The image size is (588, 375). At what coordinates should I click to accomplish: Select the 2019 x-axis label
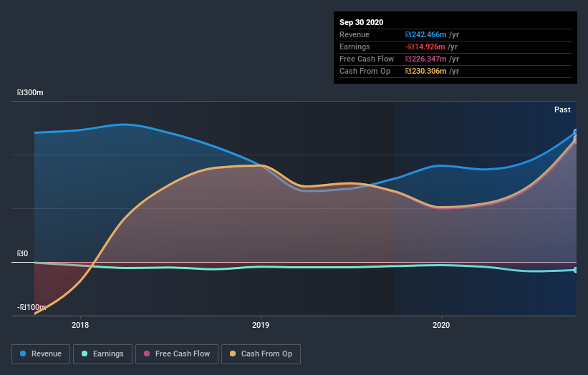(x=261, y=325)
